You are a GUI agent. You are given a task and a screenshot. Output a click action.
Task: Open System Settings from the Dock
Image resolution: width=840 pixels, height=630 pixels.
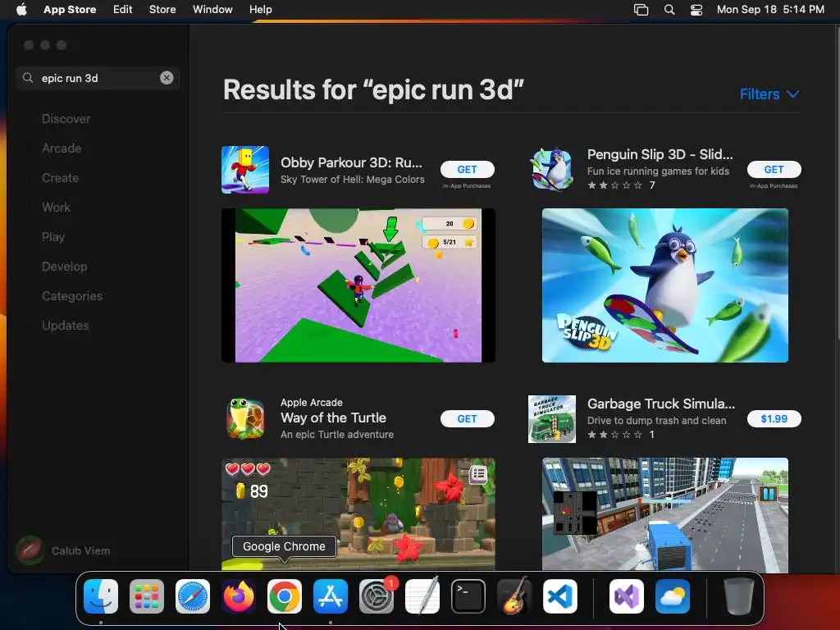[376, 596]
